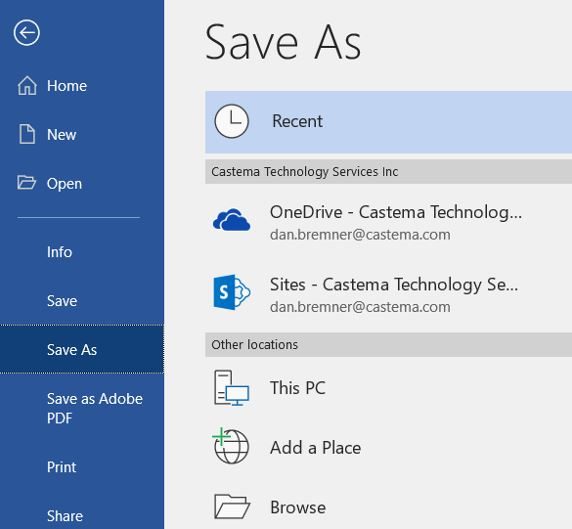Open the Home menu item
572x529 pixels.
click(x=67, y=86)
